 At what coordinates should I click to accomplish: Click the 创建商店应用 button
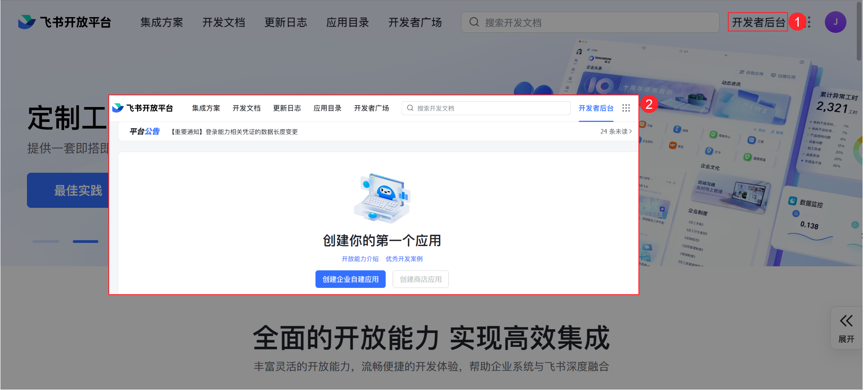coord(421,279)
